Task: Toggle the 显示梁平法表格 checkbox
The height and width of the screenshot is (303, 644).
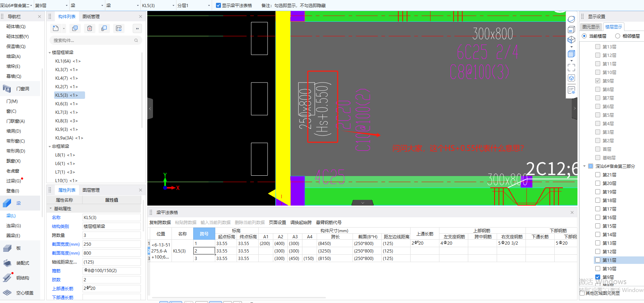Action: [x=218, y=5]
